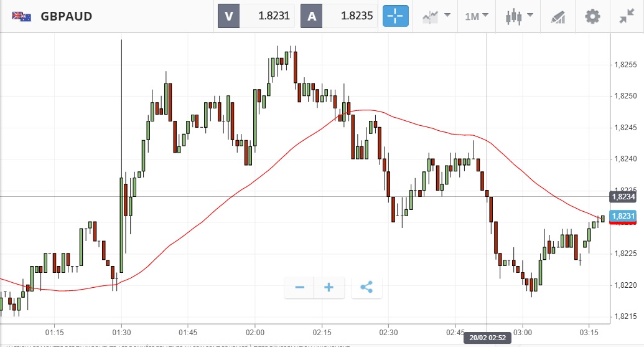The width and height of the screenshot is (644, 347).
Task: Zoom in chart with plus button
Action: click(329, 287)
